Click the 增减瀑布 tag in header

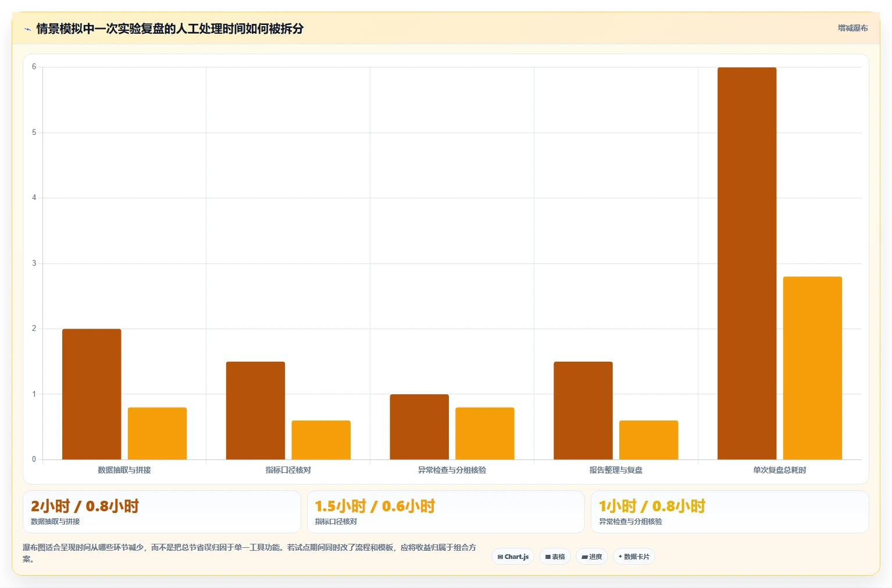(x=852, y=28)
